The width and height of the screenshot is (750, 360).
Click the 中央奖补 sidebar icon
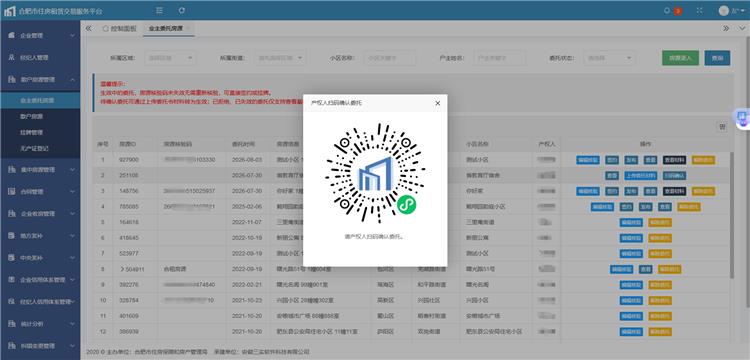11,258
